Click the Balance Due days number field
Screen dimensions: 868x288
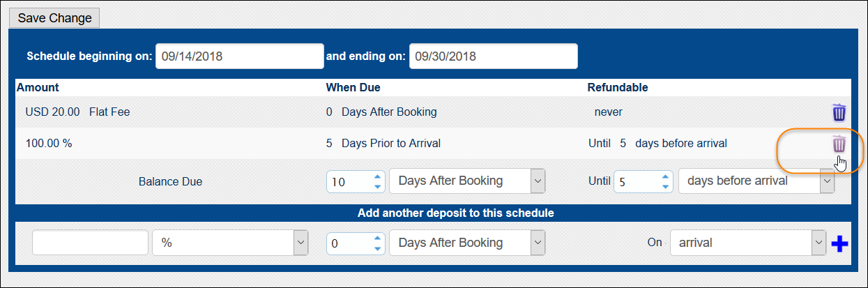(349, 181)
